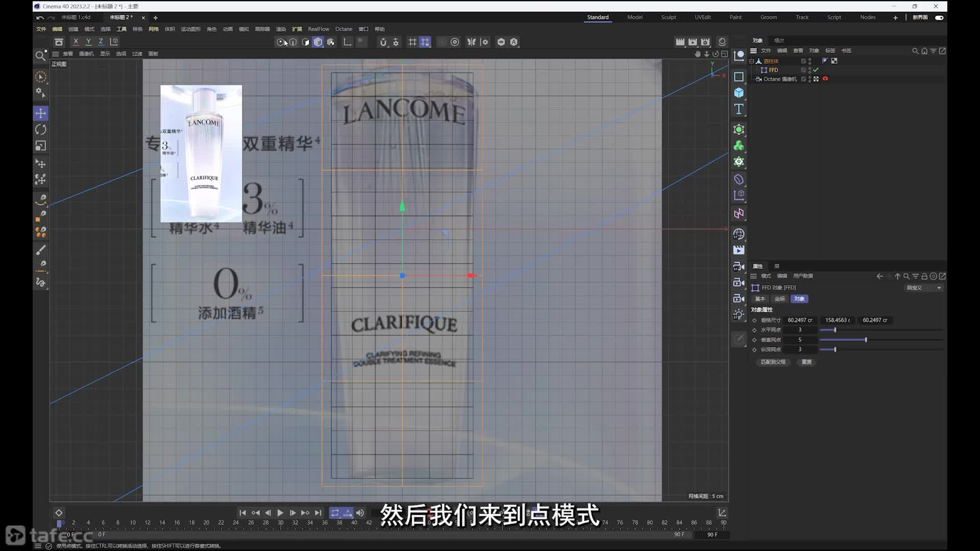
Task: Open Edit Render Settings clapperboard gear
Action: point(705,42)
